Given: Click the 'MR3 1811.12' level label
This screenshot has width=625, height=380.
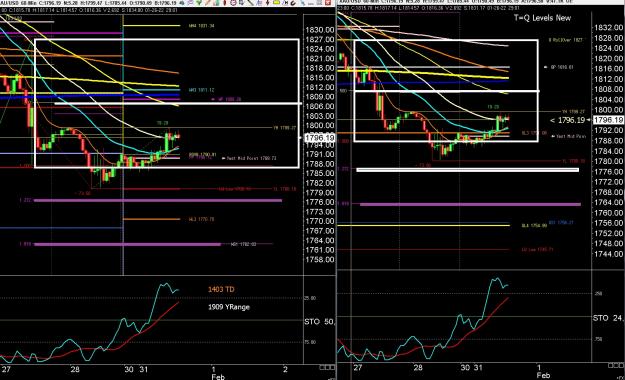Looking at the screenshot, I should (x=201, y=90).
